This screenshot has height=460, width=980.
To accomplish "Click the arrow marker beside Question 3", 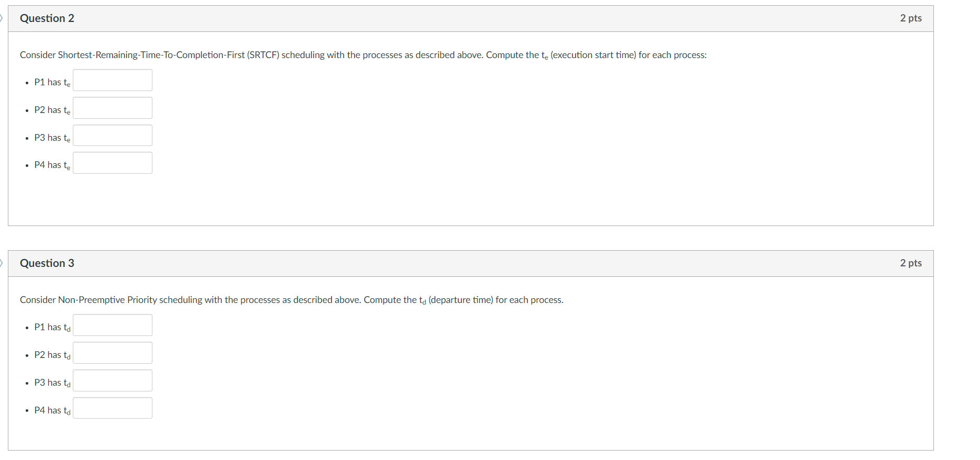I will pyautogui.click(x=2, y=263).
